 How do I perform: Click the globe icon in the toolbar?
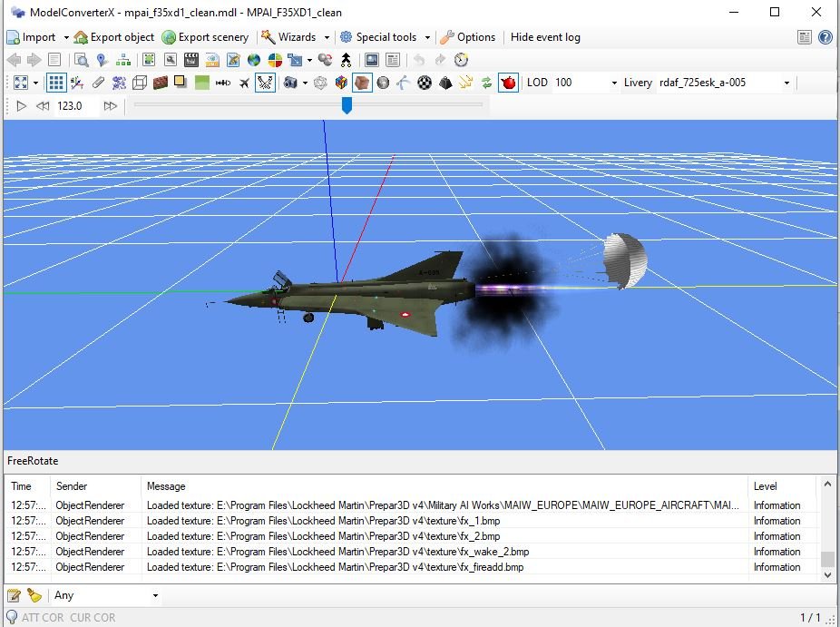click(254, 60)
